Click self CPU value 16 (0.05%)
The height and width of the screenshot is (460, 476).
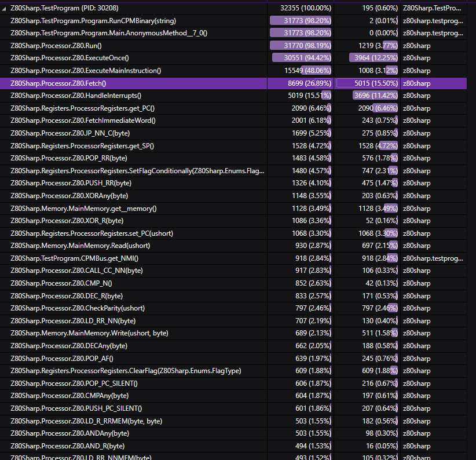(x=382, y=446)
